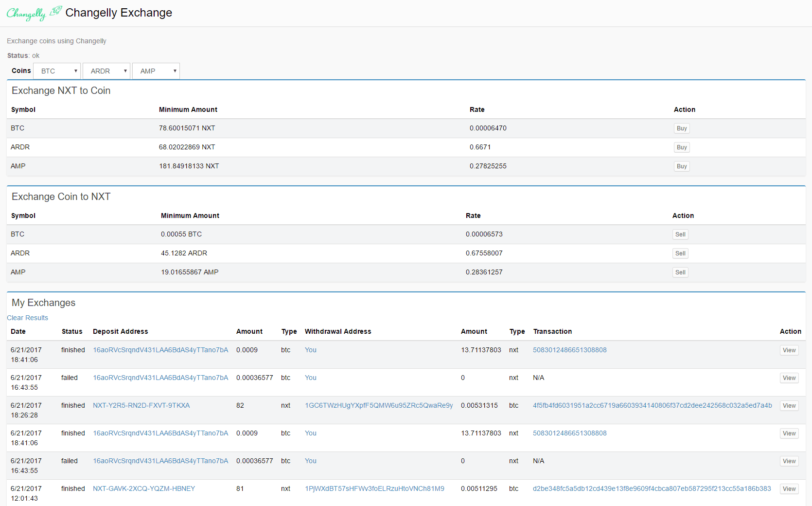
Task: Select rate value 0.27825255
Action: click(488, 166)
